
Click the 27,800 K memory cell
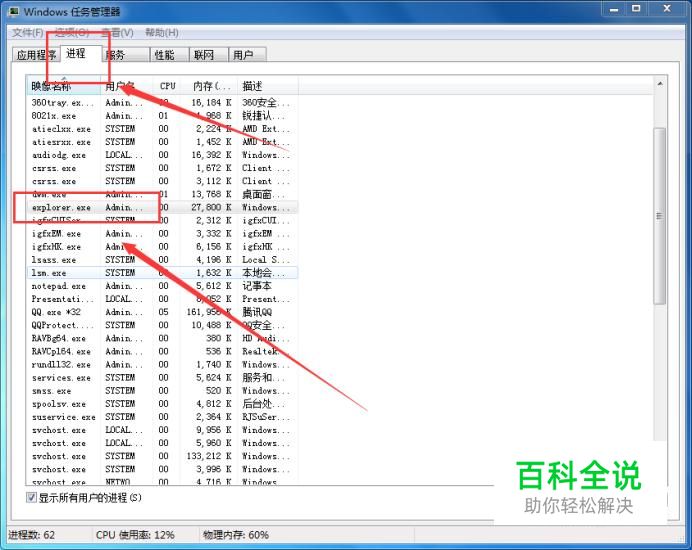[211, 207]
